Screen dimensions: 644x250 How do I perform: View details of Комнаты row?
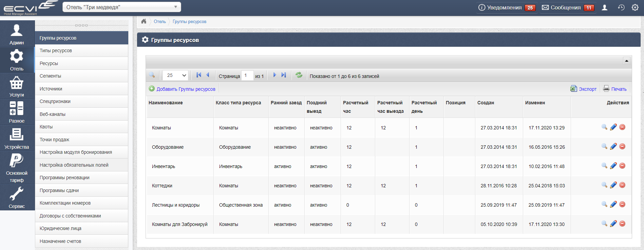coord(604,127)
